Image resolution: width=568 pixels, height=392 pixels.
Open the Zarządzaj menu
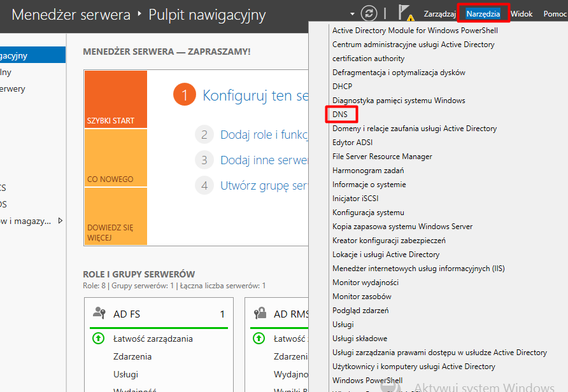(439, 14)
